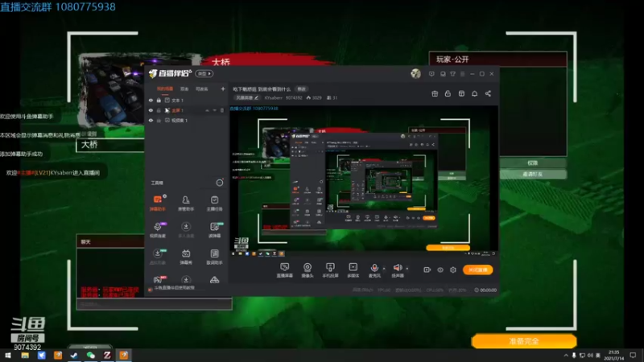The height and width of the screenshot is (362, 644).
Task: Click the record video icon beside stop button
Action: click(x=427, y=269)
